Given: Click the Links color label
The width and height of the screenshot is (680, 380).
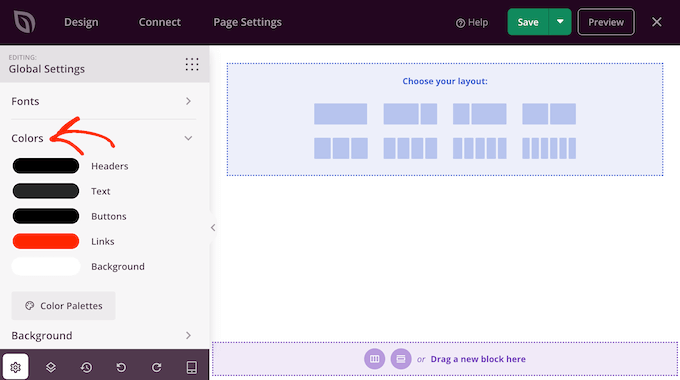Looking at the screenshot, I should (103, 242).
